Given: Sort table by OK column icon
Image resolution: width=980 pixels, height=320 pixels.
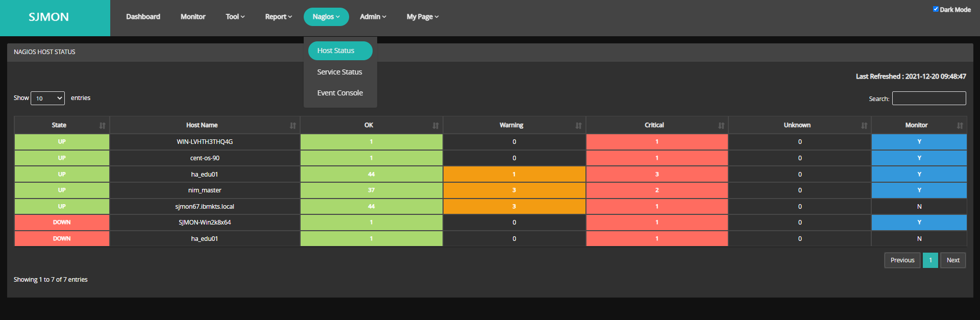Looking at the screenshot, I should click(435, 126).
